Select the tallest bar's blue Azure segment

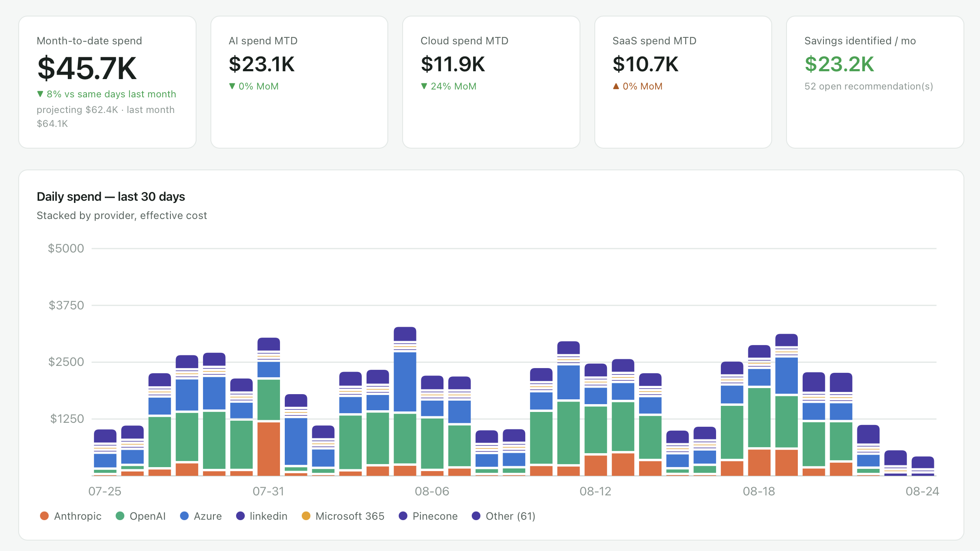click(x=405, y=382)
